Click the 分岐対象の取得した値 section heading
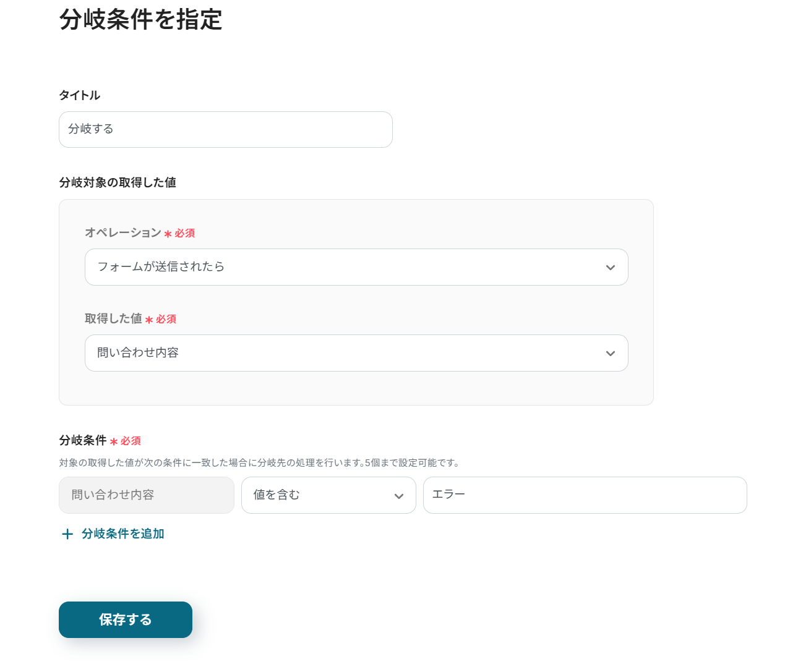 tap(118, 182)
